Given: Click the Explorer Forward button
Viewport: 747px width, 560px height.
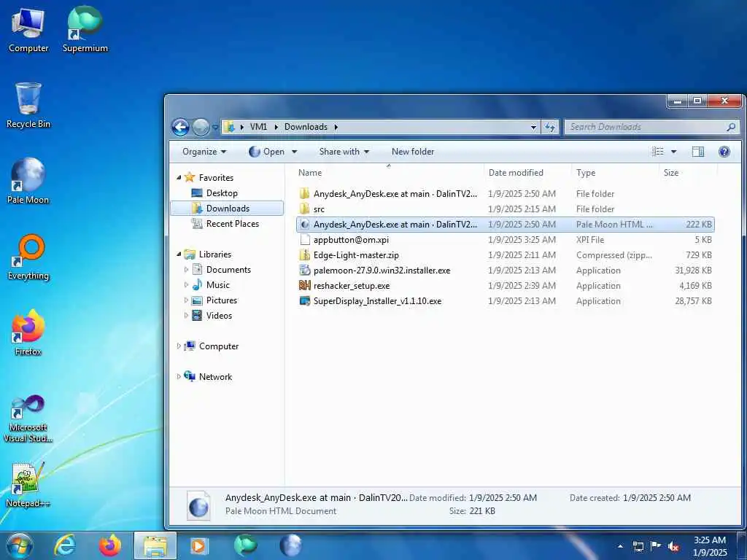Looking at the screenshot, I should pos(201,127).
